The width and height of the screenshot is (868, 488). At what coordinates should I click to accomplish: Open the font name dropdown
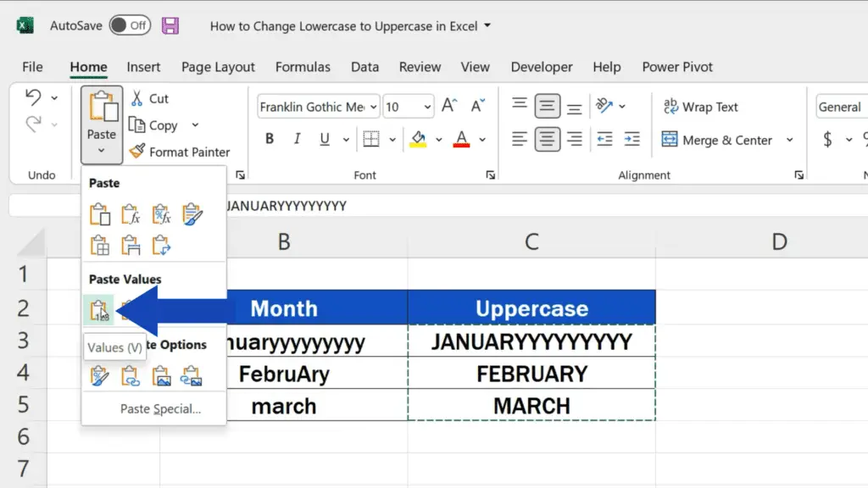374,107
